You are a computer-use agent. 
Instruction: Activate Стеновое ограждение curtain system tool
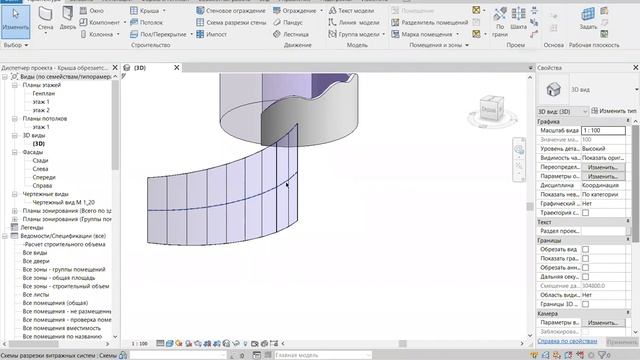tap(231, 10)
